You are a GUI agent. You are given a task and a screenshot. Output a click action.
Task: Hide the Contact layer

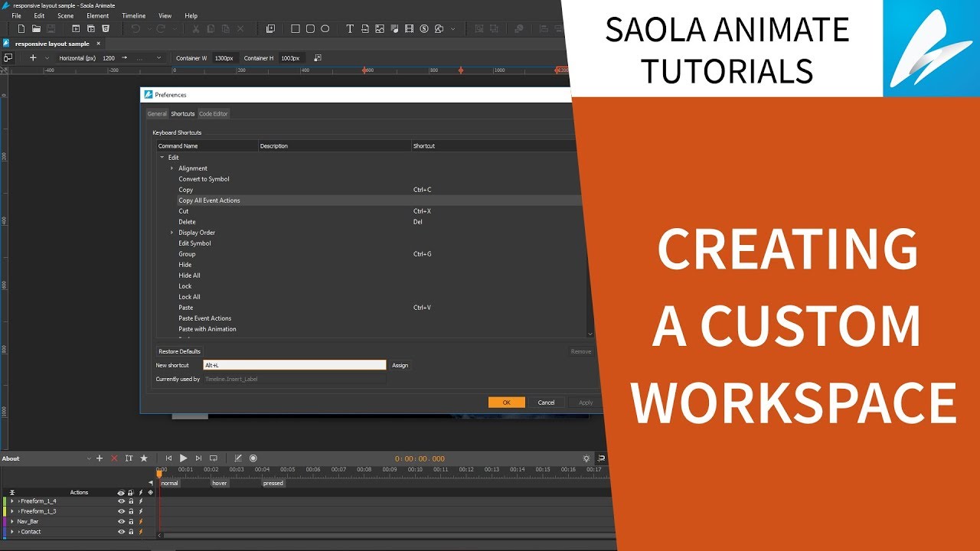coord(121,532)
